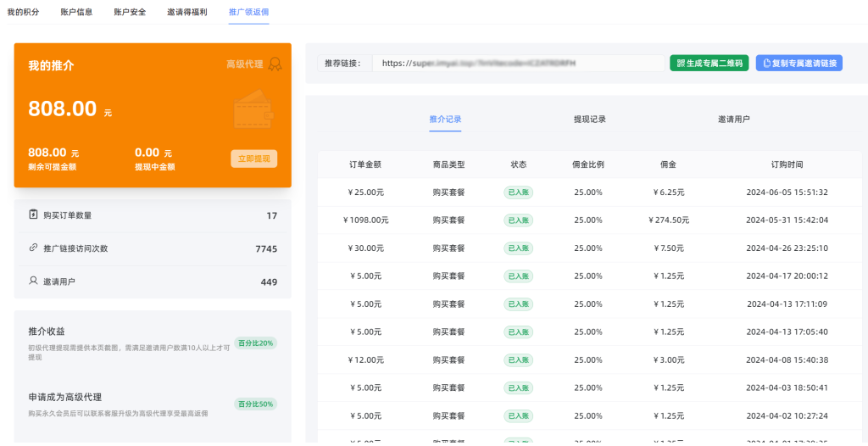The image size is (868, 446).
Task: Click the 百分比20% badge
Action: 255,343
